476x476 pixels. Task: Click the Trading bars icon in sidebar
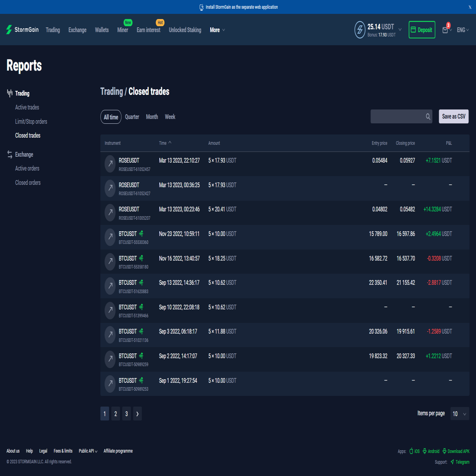(10, 93)
